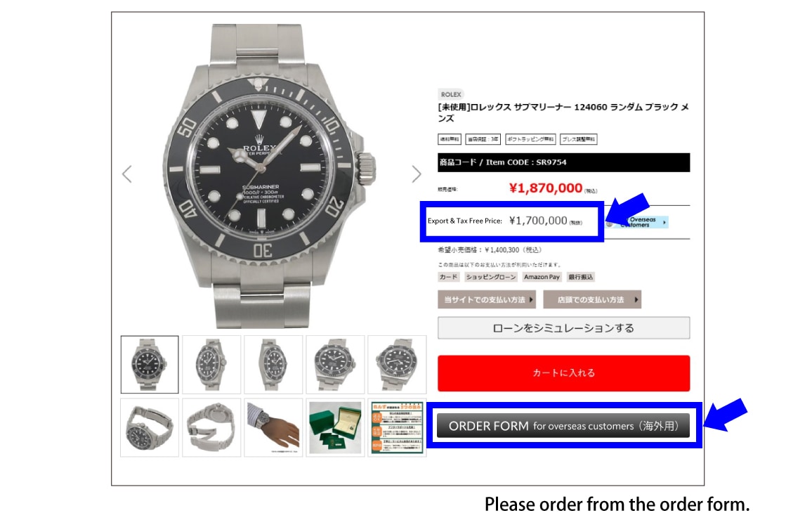Show the previous watch image with left arrow
Viewport: 812px width, 513px height.
click(127, 174)
